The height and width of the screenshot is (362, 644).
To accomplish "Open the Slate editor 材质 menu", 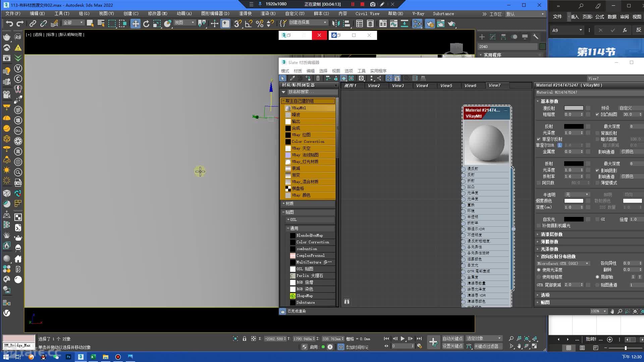I will click(298, 71).
